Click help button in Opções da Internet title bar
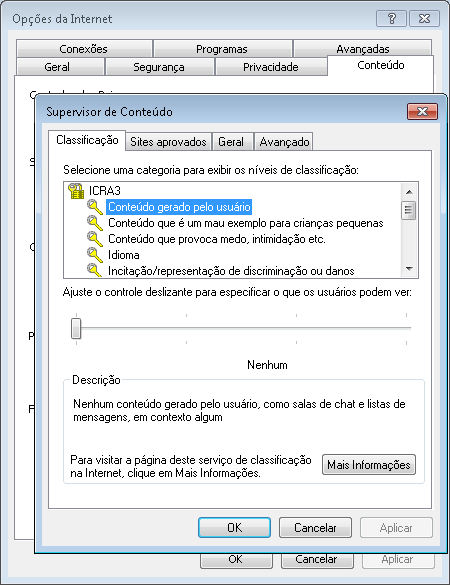The height and width of the screenshot is (585, 450). 391,19
